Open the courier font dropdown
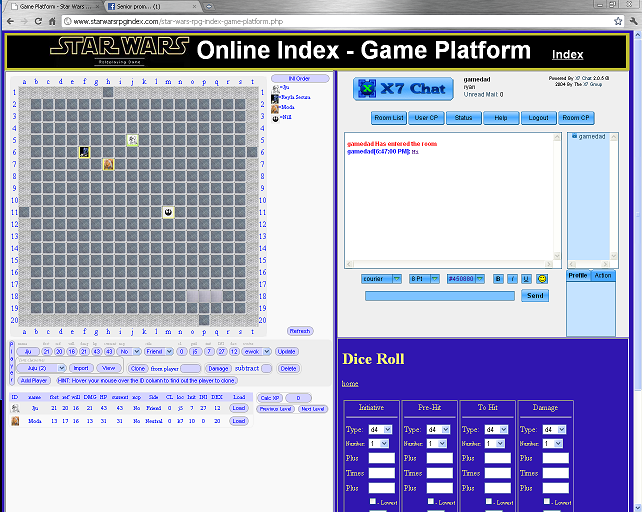Image resolution: width=642 pixels, height=512 pixels. tap(381, 279)
